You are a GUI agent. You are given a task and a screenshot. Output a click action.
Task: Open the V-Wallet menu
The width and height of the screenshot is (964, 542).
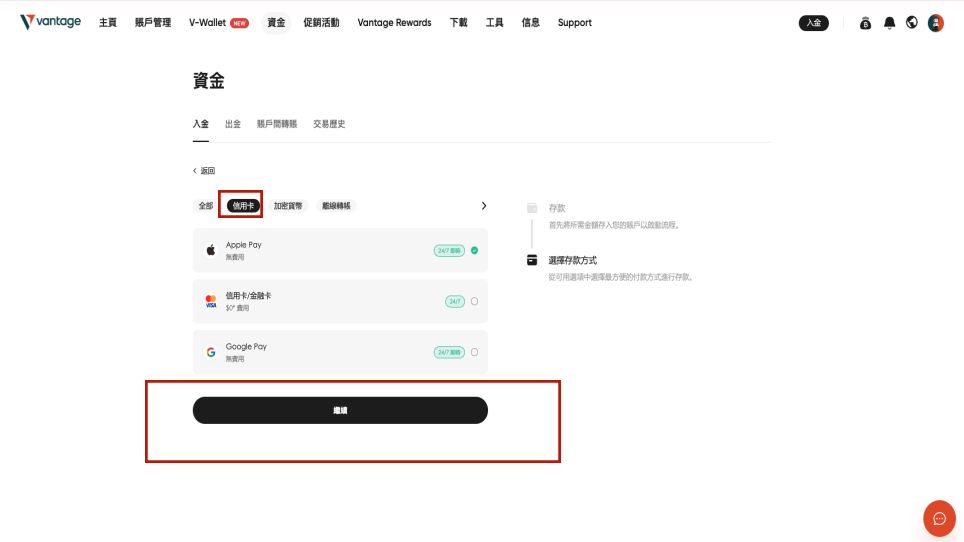(x=207, y=23)
